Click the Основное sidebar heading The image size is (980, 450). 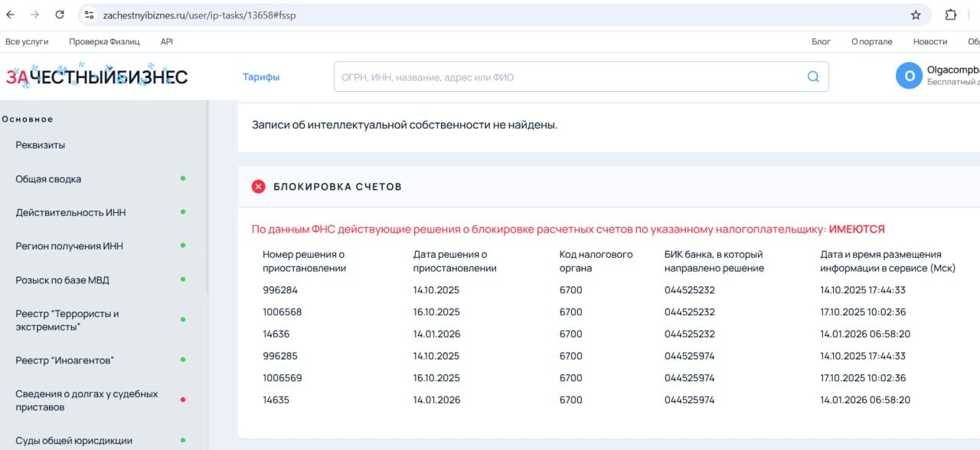click(28, 119)
